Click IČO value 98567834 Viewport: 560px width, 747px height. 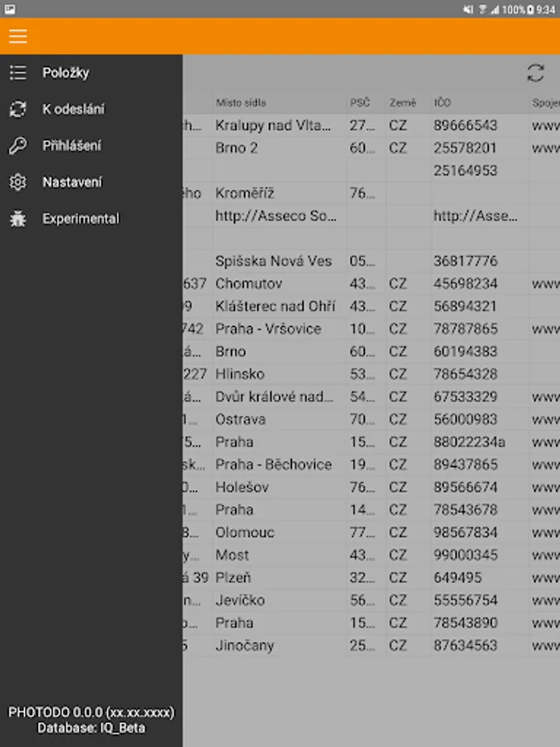coord(465,533)
